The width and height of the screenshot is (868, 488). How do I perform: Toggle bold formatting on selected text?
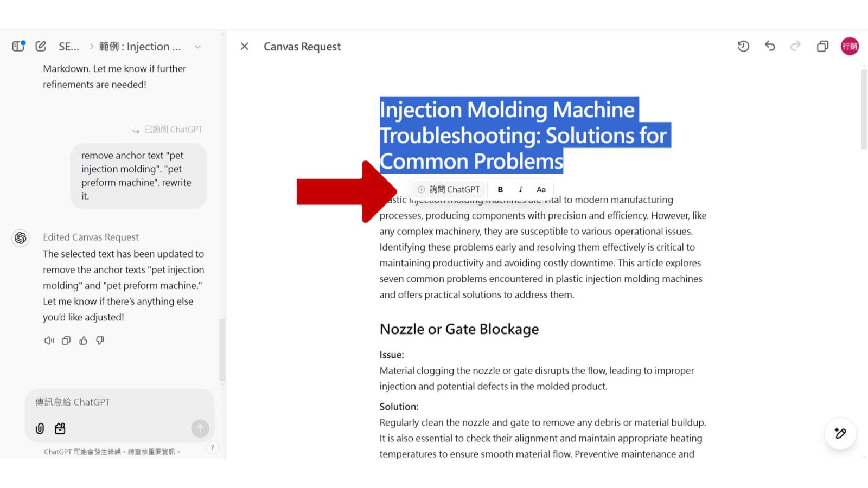click(500, 189)
